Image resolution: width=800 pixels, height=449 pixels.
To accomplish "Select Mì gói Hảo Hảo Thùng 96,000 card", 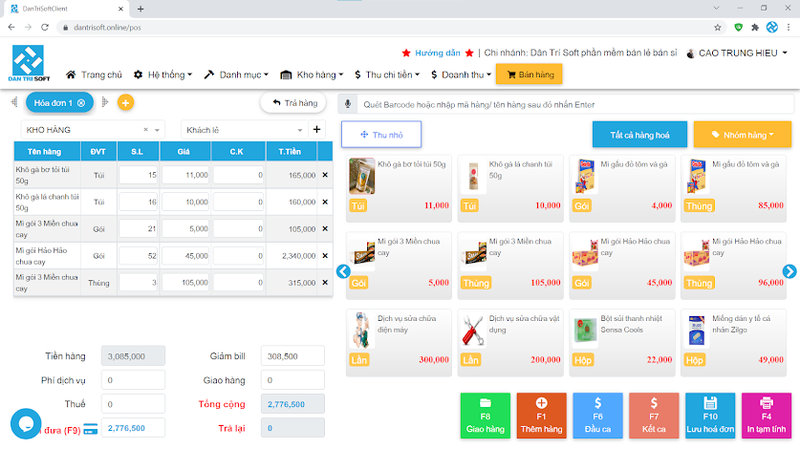I will pyautogui.click(x=734, y=265).
